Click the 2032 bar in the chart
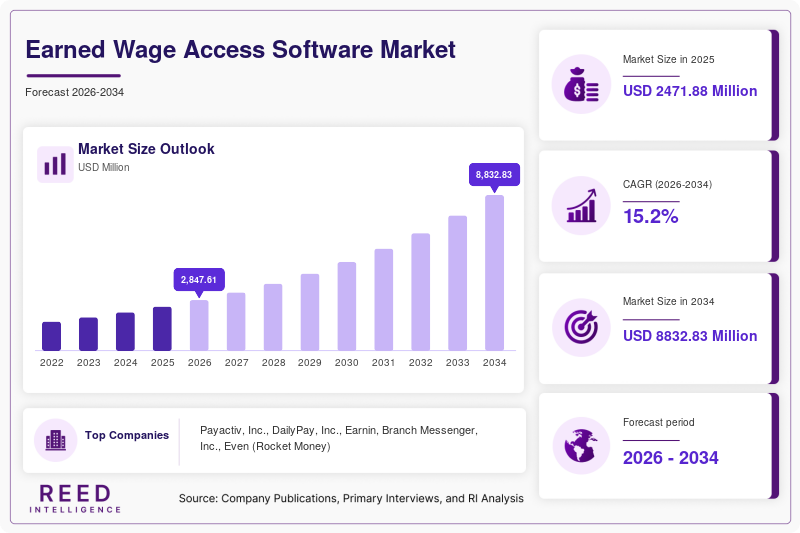 point(420,292)
